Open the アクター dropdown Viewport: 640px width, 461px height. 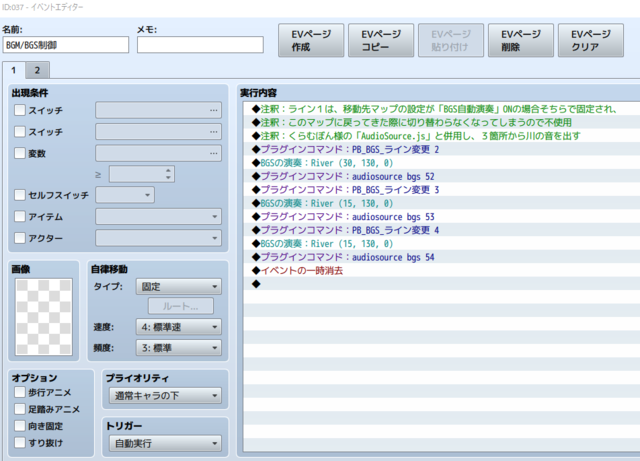pyautogui.click(x=158, y=238)
